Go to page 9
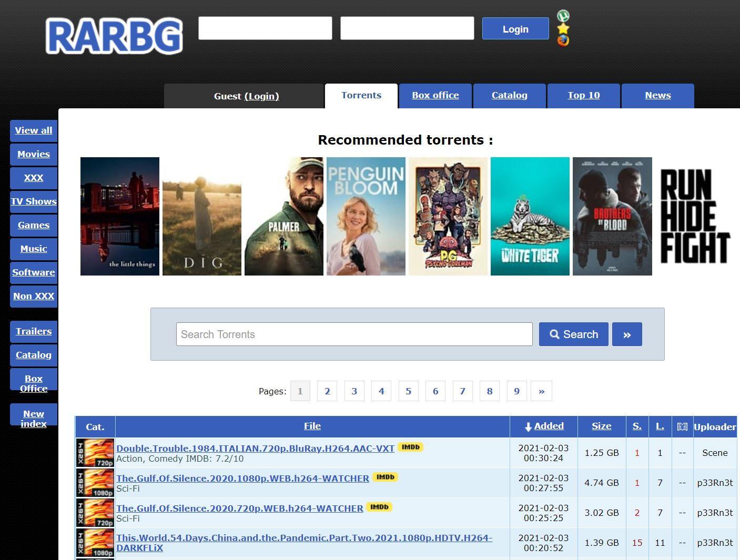740x560 pixels. pos(517,391)
